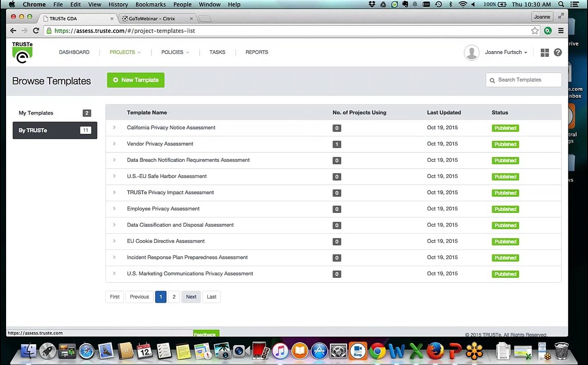Open Microsoft Excel icon in Dock

[x=416, y=351]
